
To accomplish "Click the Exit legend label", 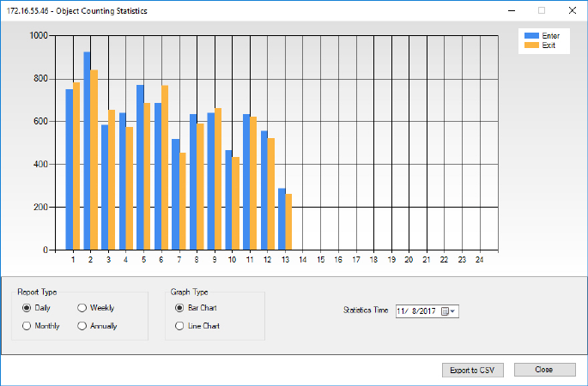I will [x=549, y=45].
